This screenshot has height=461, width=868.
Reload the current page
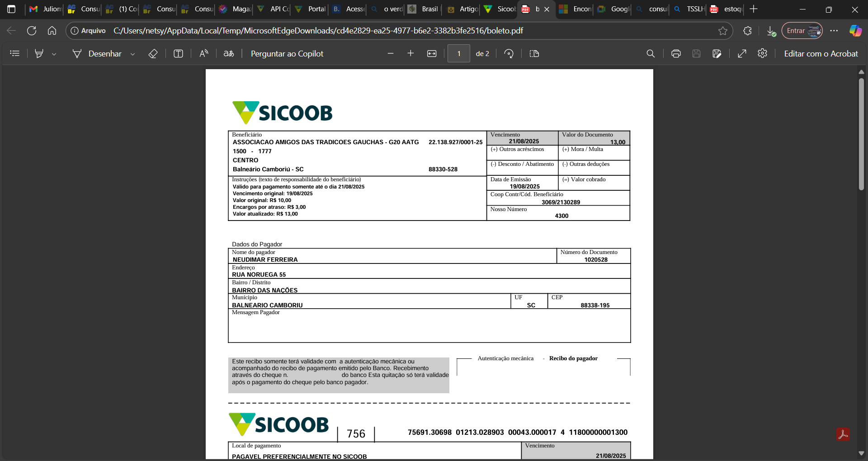point(32,31)
